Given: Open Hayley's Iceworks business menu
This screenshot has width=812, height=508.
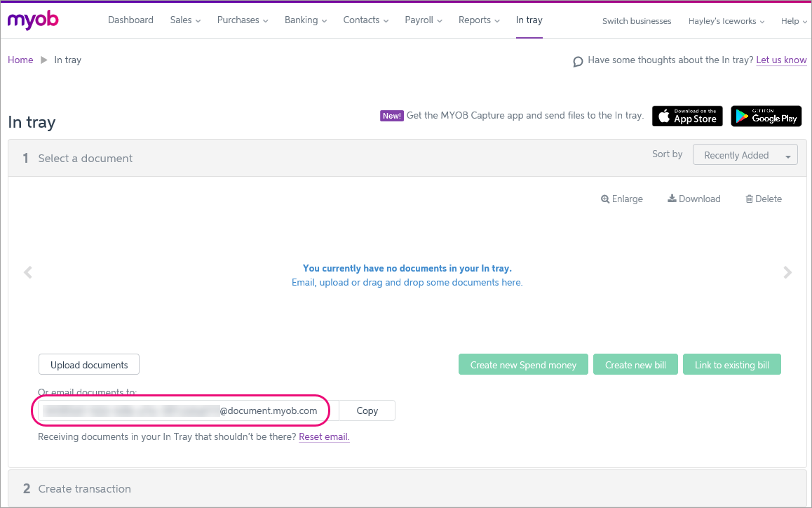Looking at the screenshot, I should pyautogui.click(x=726, y=21).
